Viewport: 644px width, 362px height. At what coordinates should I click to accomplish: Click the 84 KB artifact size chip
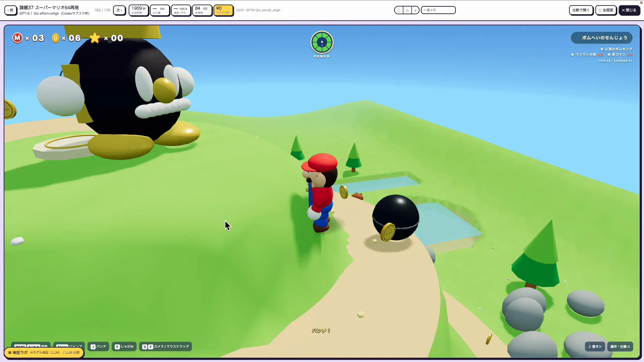click(202, 10)
